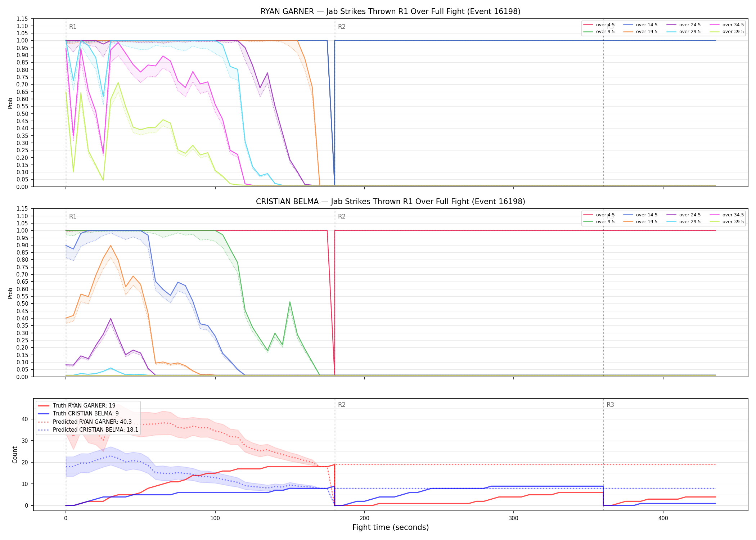Click the R2 marker in Ryan Garner chart
The height and width of the screenshot is (540, 756).
point(342,27)
